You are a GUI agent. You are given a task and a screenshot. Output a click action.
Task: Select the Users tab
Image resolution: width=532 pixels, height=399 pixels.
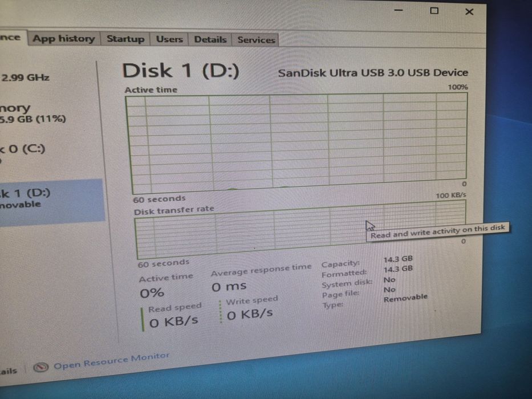point(169,39)
